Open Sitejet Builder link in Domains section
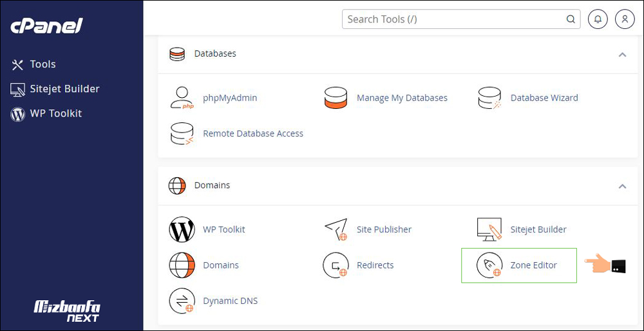 (538, 229)
